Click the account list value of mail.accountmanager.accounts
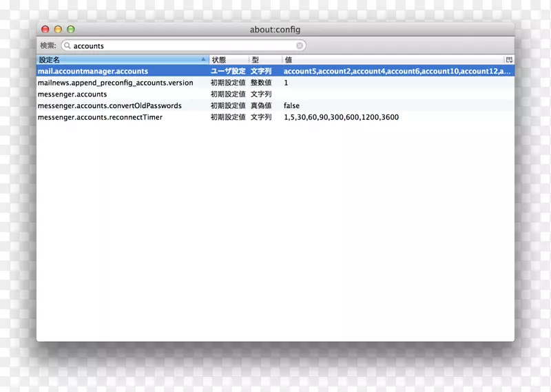This screenshot has width=551, height=392. [x=397, y=71]
